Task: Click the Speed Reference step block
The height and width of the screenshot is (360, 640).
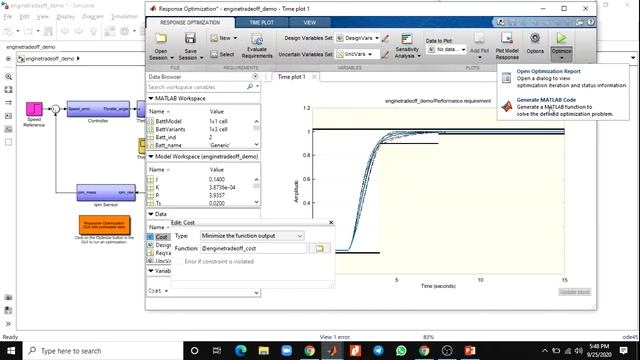Action: tap(34, 109)
